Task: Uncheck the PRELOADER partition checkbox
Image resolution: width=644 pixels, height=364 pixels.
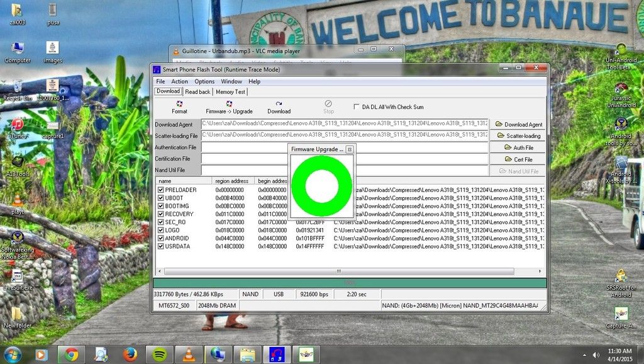Action: pos(161,190)
